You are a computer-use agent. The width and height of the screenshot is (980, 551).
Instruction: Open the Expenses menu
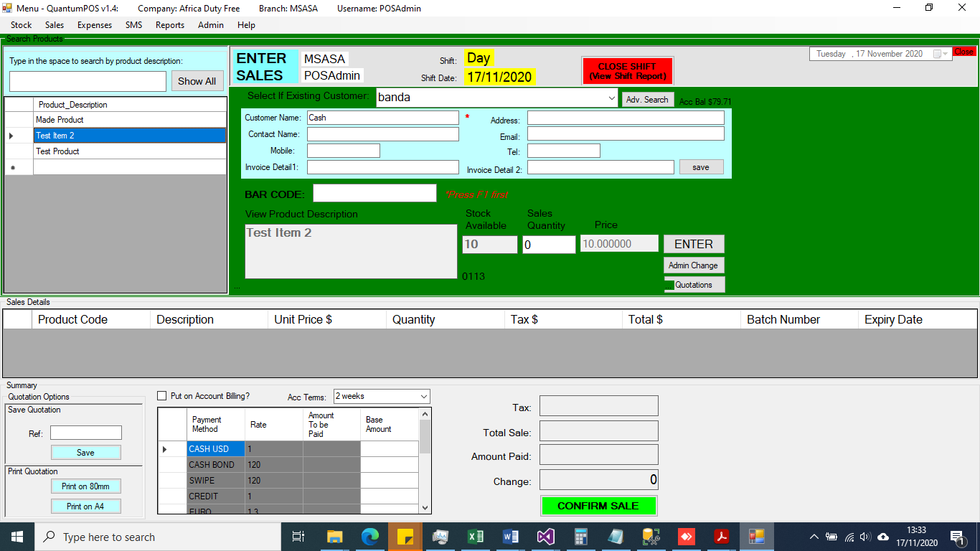pyautogui.click(x=95, y=24)
